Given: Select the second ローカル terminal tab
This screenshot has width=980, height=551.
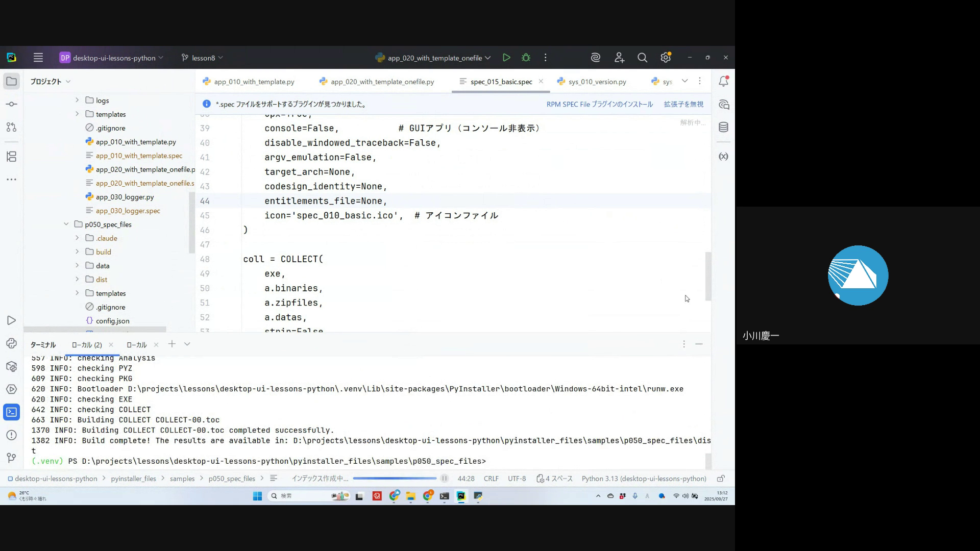Looking at the screenshot, I should pyautogui.click(x=136, y=345).
